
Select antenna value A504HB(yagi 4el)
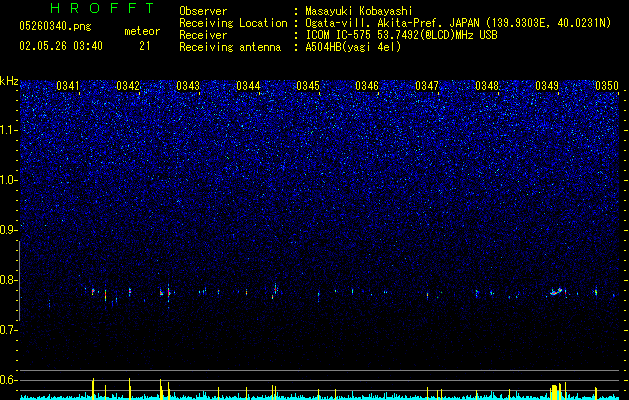pos(353,47)
